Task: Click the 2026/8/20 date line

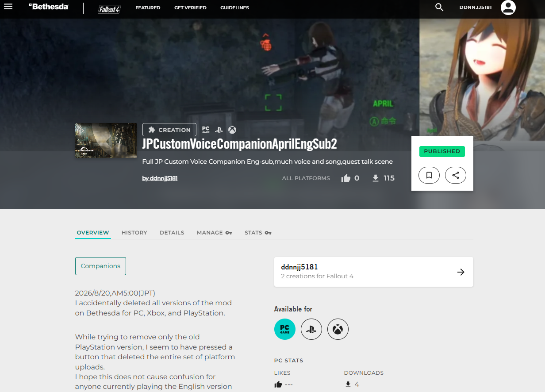Action: 115,293
